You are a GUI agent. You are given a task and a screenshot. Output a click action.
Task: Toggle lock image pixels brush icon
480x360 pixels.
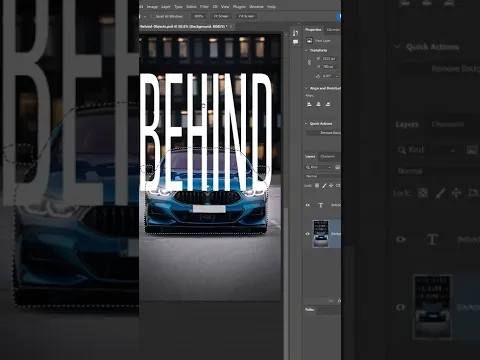pyautogui.click(x=324, y=185)
